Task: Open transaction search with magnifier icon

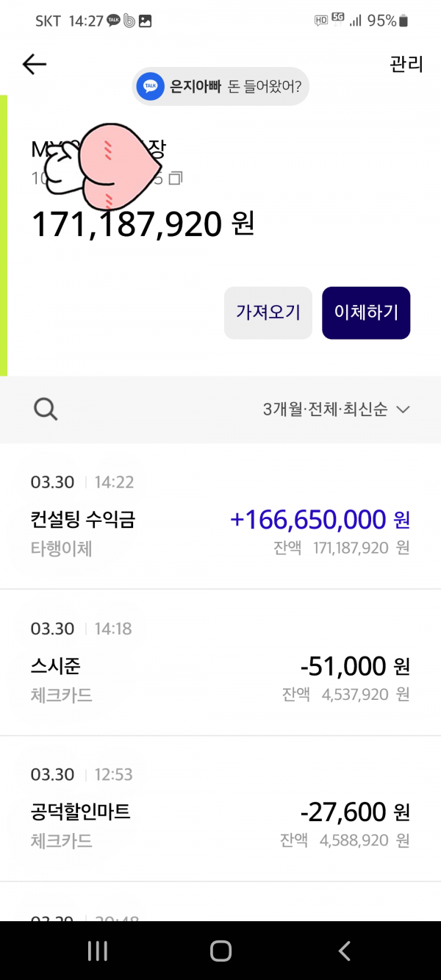Action: [x=46, y=409]
